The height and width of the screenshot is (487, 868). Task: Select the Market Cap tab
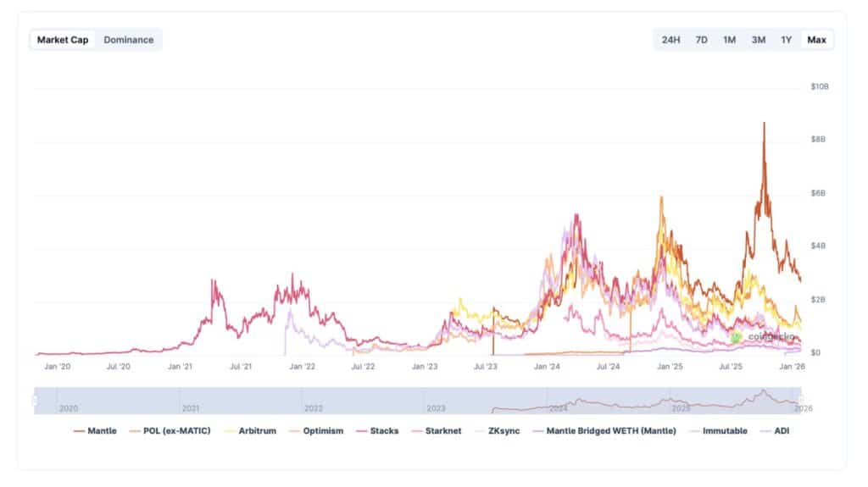tap(64, 40)
